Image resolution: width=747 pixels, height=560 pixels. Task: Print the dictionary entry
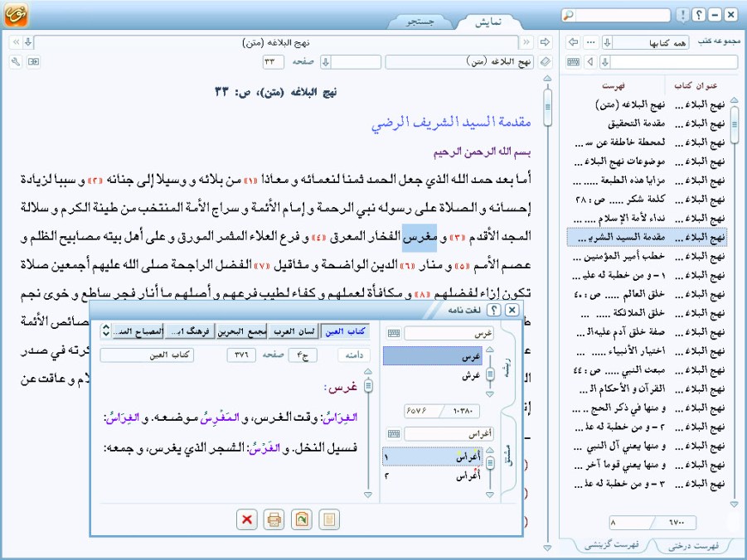274,519
